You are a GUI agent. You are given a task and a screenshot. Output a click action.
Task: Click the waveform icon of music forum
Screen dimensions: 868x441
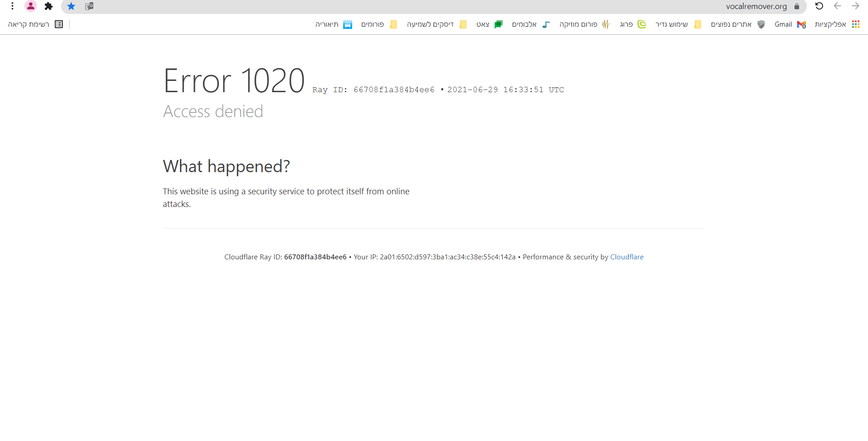click(x=606, y=24)
